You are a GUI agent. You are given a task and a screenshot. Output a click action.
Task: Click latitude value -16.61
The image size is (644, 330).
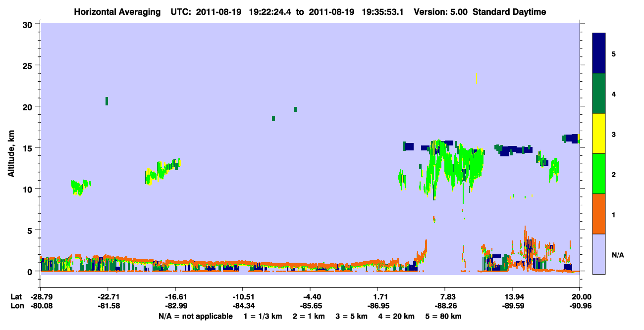coord(175,297)
